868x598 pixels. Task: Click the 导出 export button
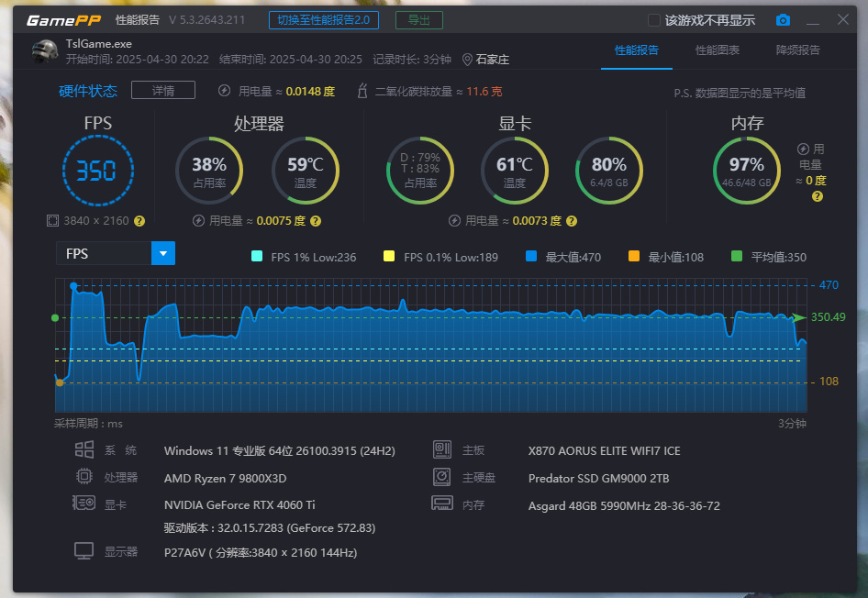pyautogui.click(x=419, y=20)
